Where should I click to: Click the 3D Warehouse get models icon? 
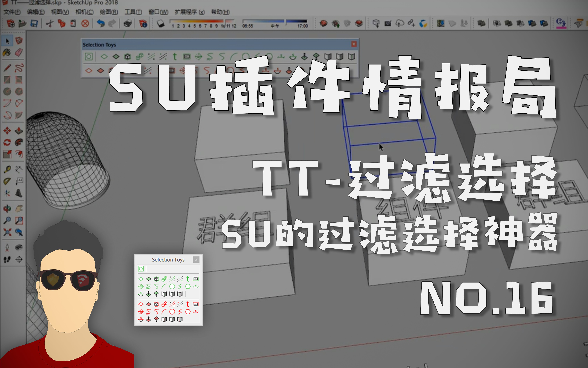point(376,24)
